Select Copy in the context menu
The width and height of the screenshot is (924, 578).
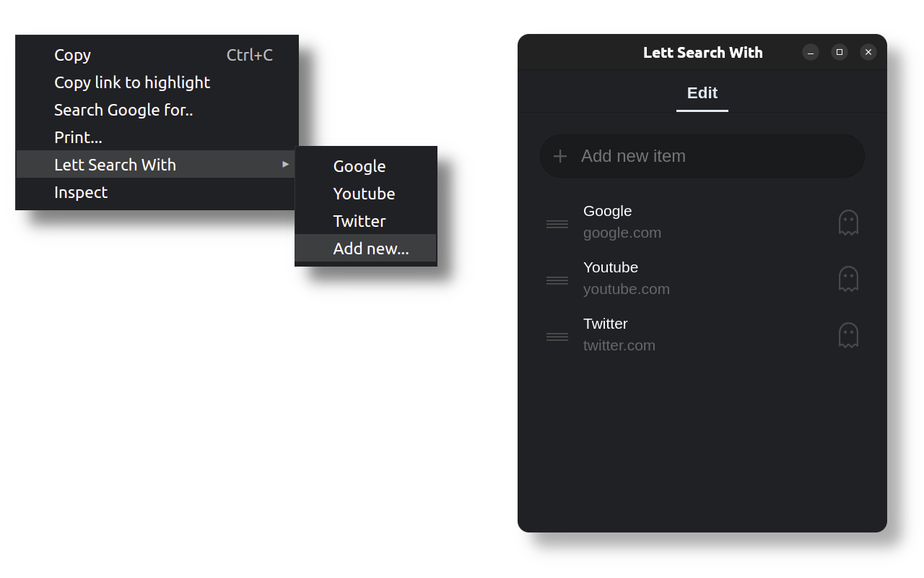[x=73, y=55]
